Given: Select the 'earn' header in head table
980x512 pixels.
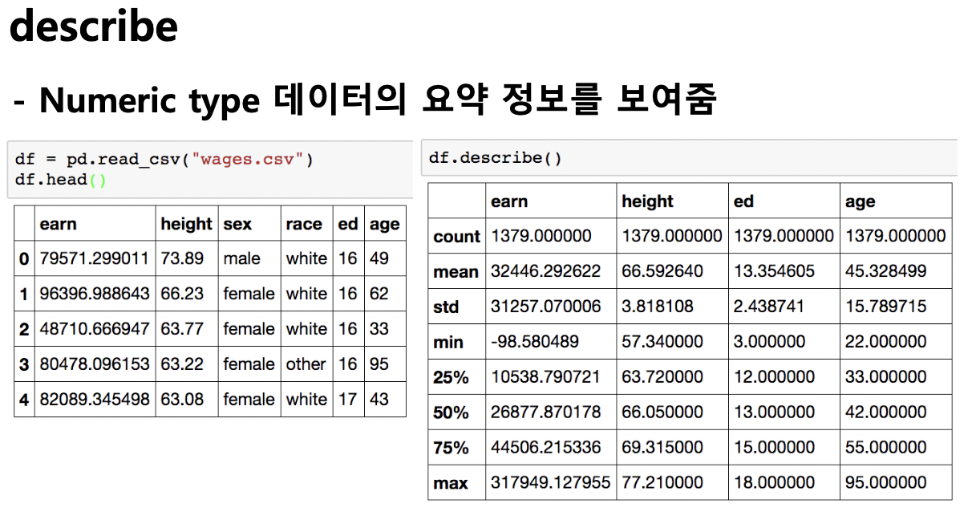Looking at the screenshot, I should point(59,224).
